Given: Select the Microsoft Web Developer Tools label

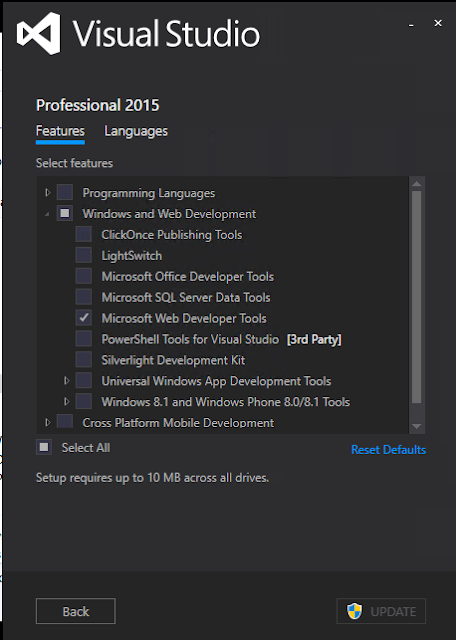Looking at the screenshot, I should [184, 318].
